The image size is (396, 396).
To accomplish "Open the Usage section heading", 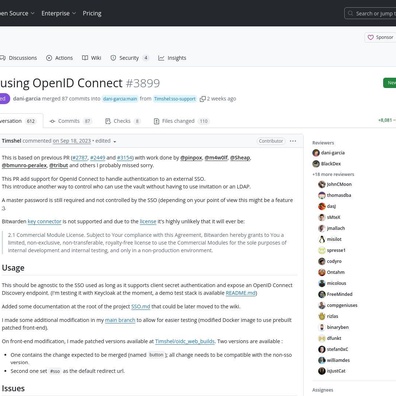I will (x=13, y=268).
